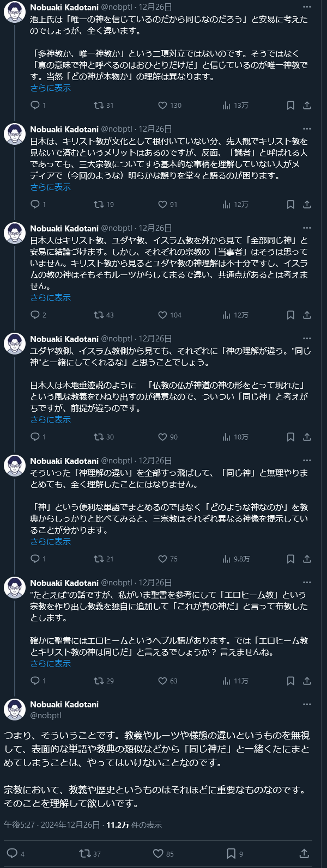
Task: Repost the tweet showing 31 reposts
Action: [99, 105]
